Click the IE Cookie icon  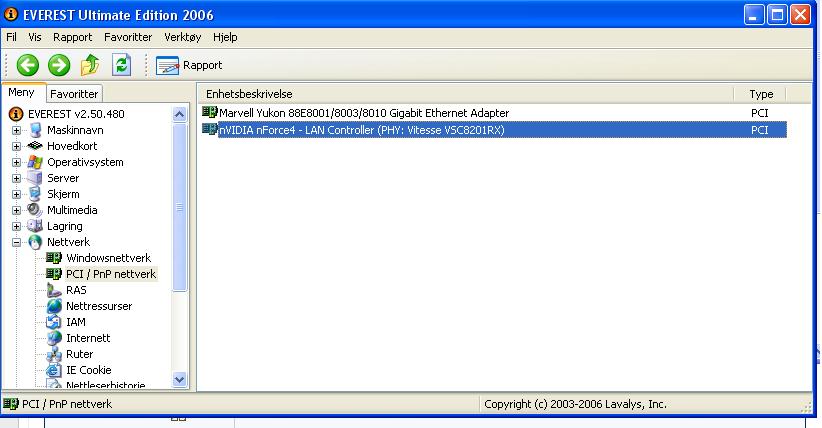point(54,370)
